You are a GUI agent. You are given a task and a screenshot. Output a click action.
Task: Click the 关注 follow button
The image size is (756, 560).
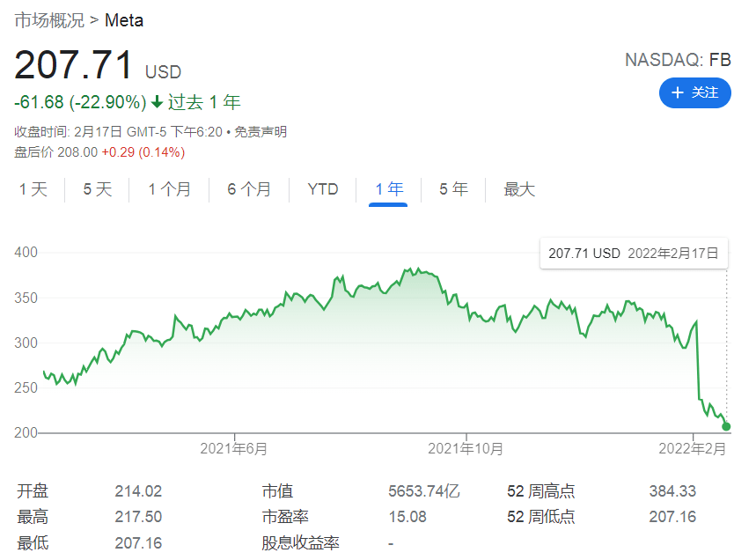pyautogui.click(x=694, y=92)
